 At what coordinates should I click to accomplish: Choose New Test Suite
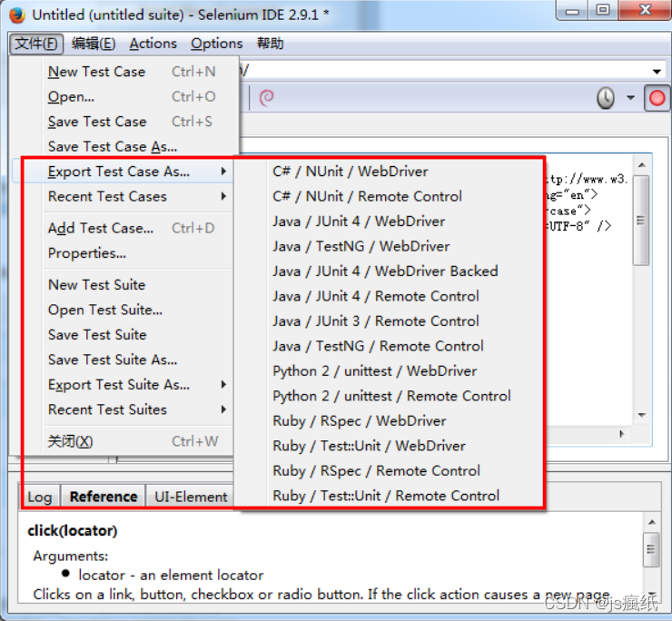pyautogui.click(x=124, y=284)
